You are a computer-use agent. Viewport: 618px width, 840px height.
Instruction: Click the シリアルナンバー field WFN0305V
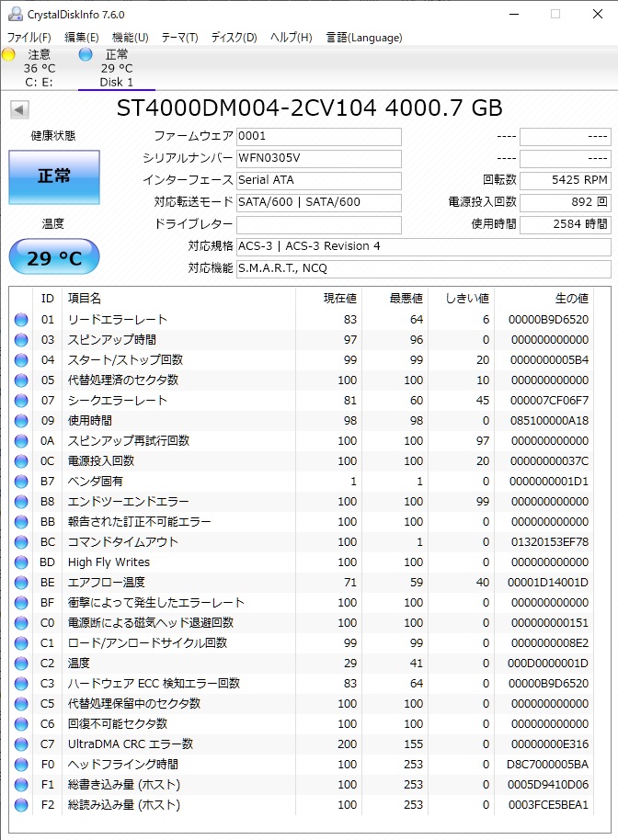[x=318, y=158]
